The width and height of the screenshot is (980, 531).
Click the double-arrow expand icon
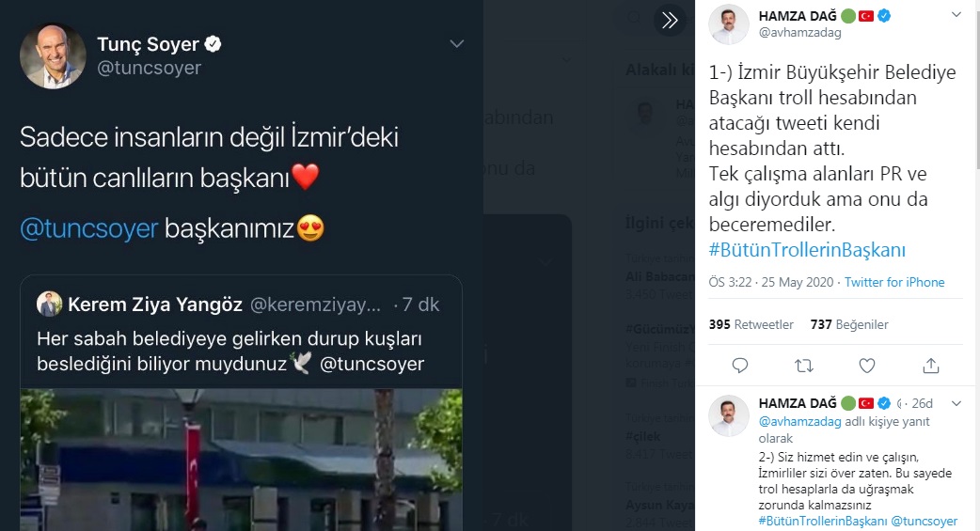(x=670, y=21)
